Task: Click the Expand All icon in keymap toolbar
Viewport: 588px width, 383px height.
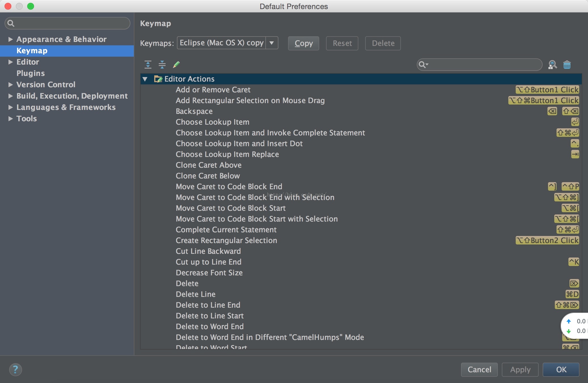Action: click(x=148, y=65)
